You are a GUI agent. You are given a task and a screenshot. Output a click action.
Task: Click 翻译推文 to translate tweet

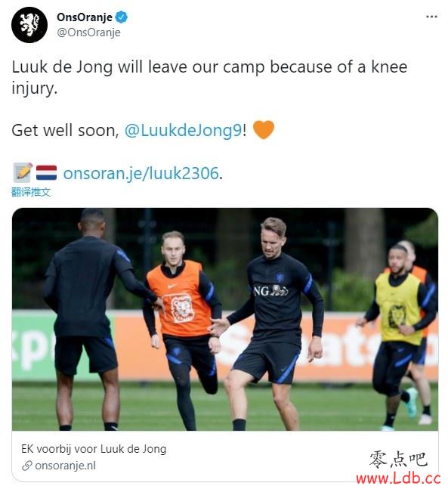[x=31, y=192]
